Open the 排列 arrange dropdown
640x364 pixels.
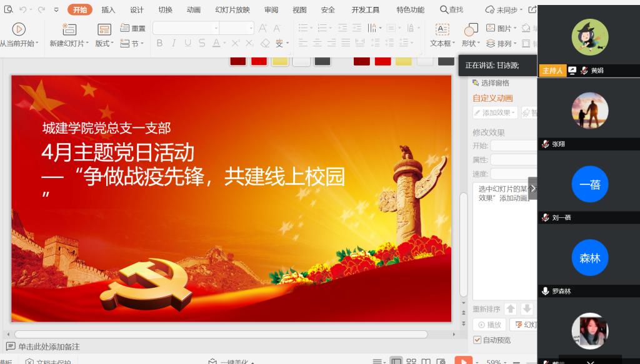coord(501,43)
